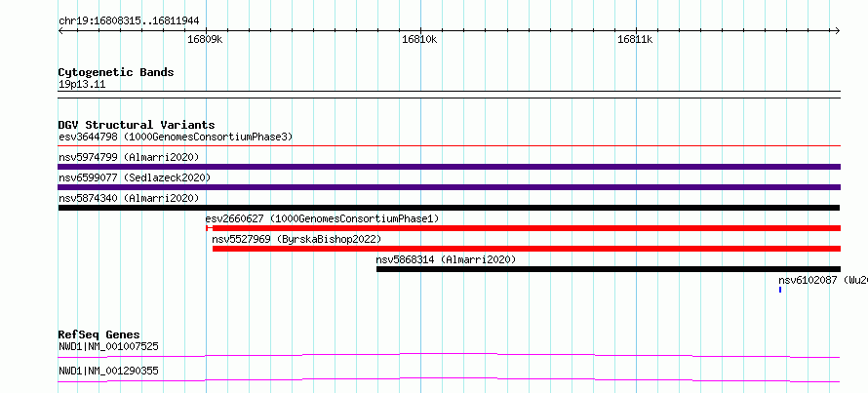The image size is (868, 393).
Task: Click the right arrow of the ruler
Action: [838, 30]
